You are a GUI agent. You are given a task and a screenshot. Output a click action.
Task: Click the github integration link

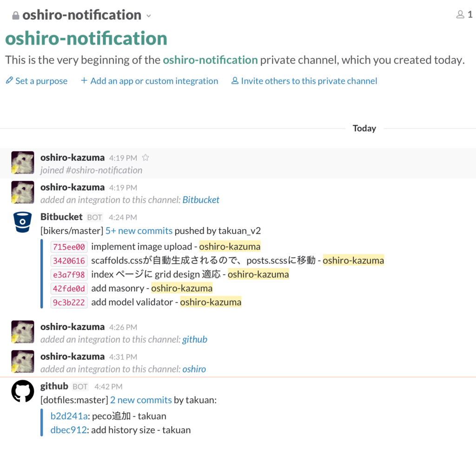click(x=195, y=339)
